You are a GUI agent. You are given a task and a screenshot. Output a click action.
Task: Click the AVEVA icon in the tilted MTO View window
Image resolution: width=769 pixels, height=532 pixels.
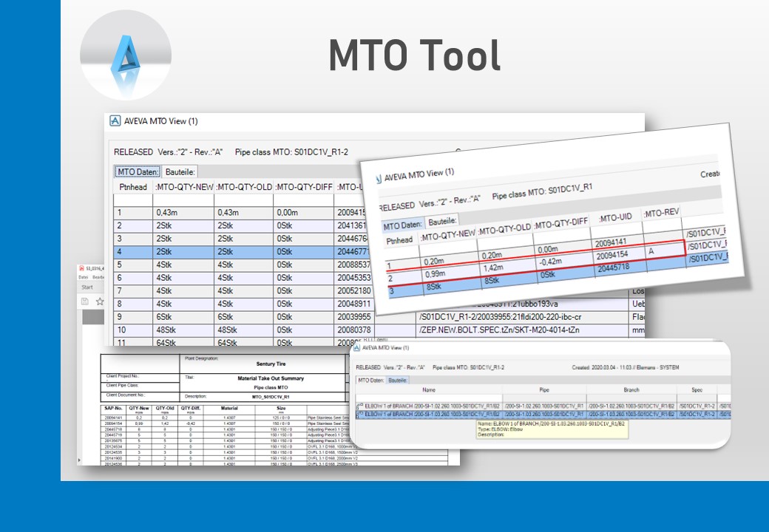click(377, 178)
